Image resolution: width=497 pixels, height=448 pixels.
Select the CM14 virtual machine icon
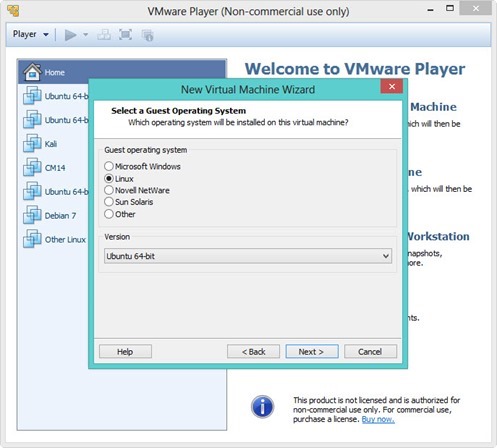32,167
